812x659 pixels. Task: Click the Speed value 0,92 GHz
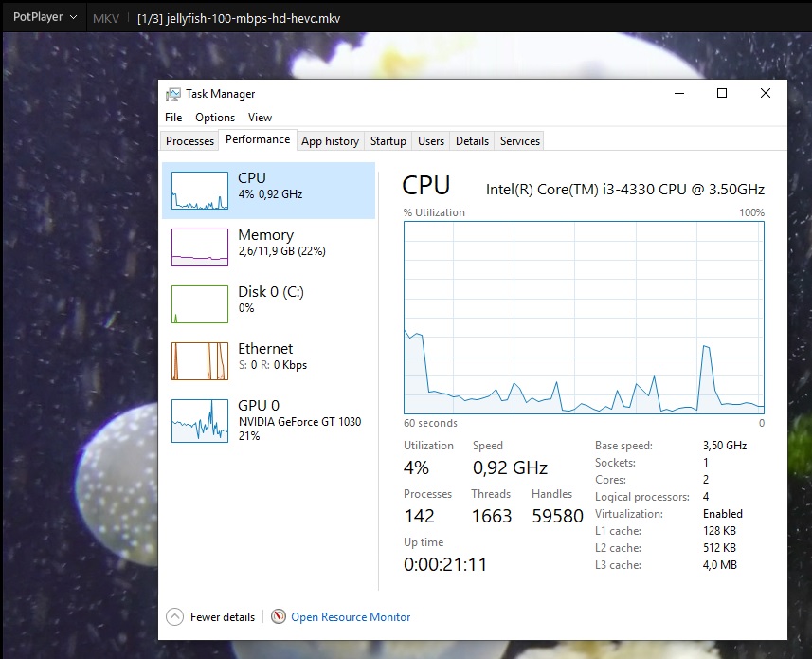(x=510, y=467)
